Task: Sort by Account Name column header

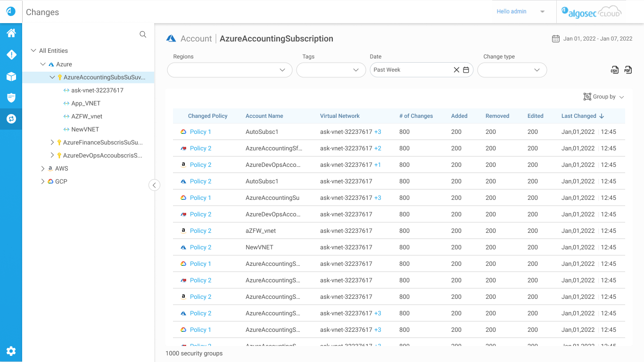Action: pyautogui.click(x=264, y=116)
